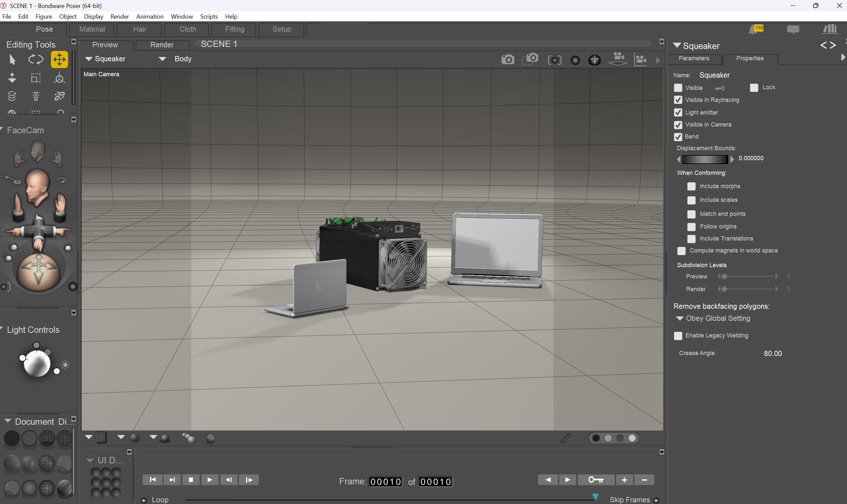Open the preview pane options menu
The image size is (847, 504).
click(661, 41)
